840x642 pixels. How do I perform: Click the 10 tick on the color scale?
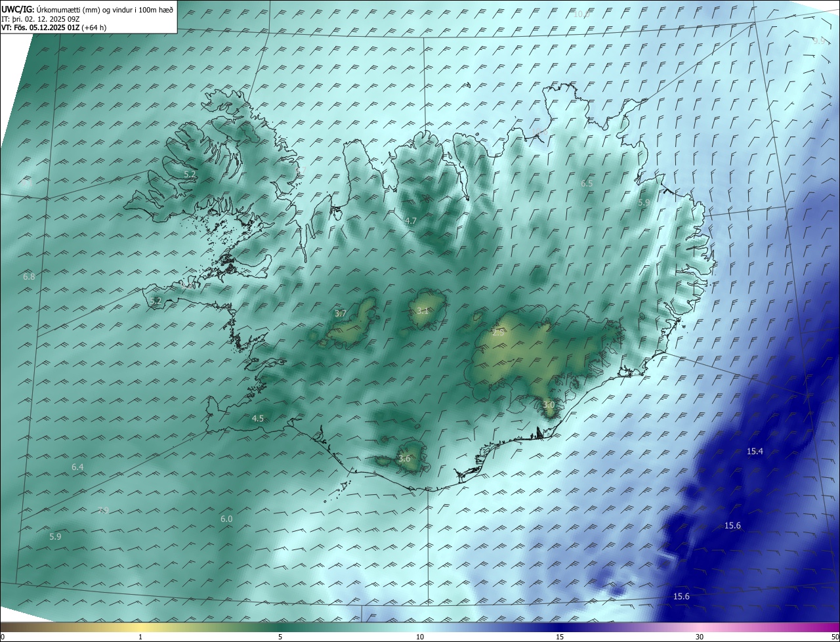pyautogui.click(x=420, y=637)
